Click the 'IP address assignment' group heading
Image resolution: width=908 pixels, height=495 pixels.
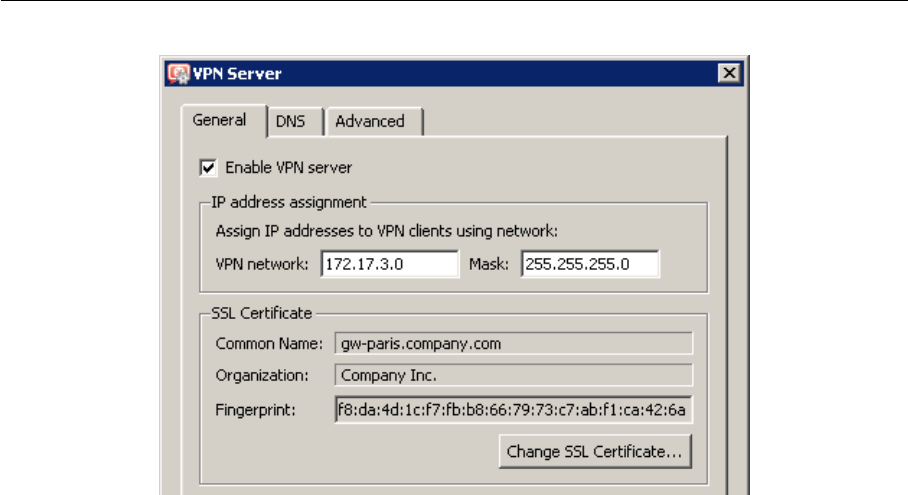(281, 200)
